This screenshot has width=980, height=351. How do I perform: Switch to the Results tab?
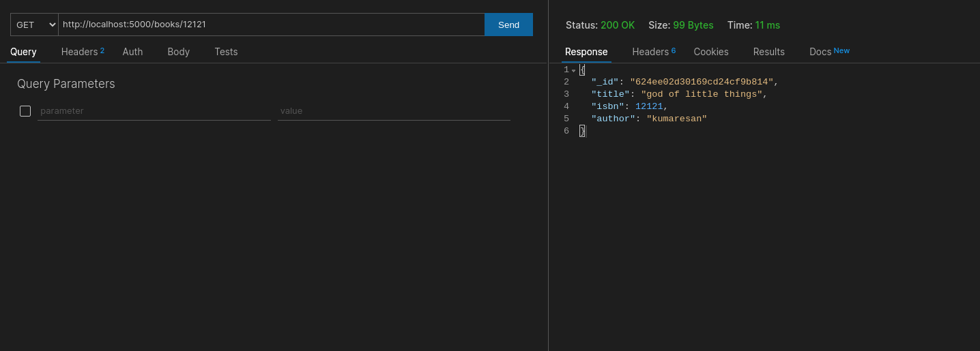click(x=769, y=52)
